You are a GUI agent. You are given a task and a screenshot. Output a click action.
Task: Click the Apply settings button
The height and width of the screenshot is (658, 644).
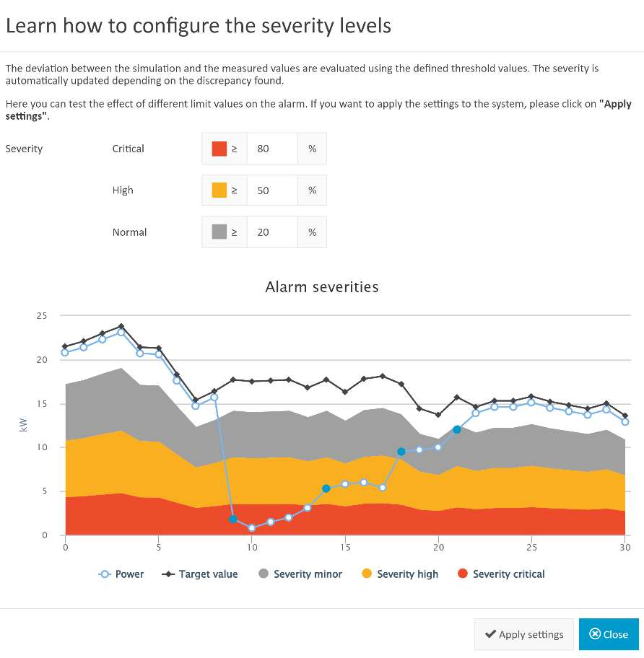coord(524,634)
